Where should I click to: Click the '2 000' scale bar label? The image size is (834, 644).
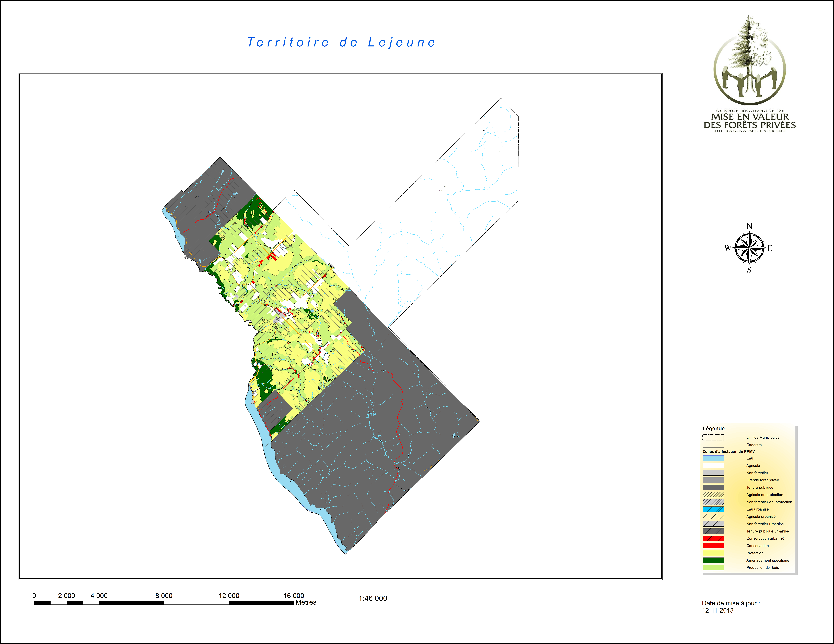(x=66, y=596)
